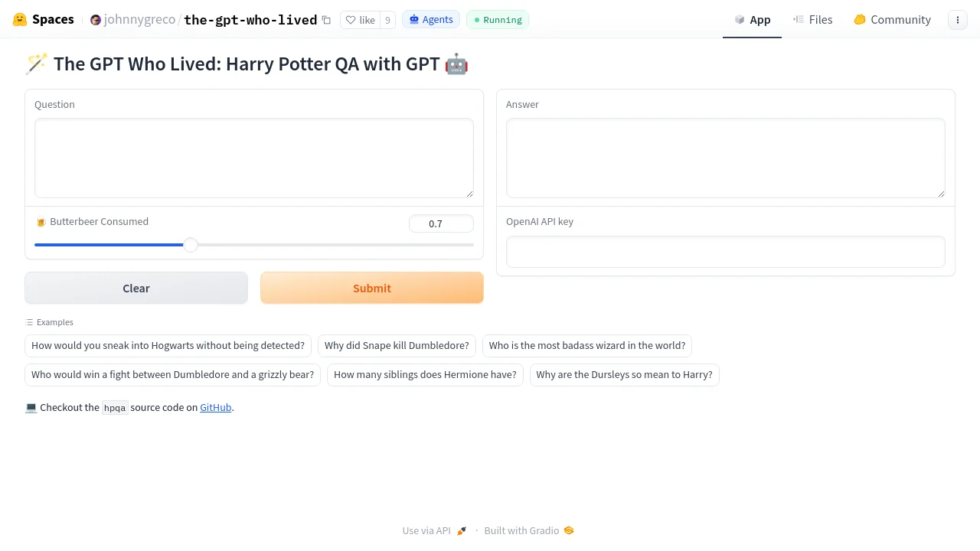Copy the space name with copy icon
Image resolution: width=980 pixels, height=551 pixels.
click(326, 20)
